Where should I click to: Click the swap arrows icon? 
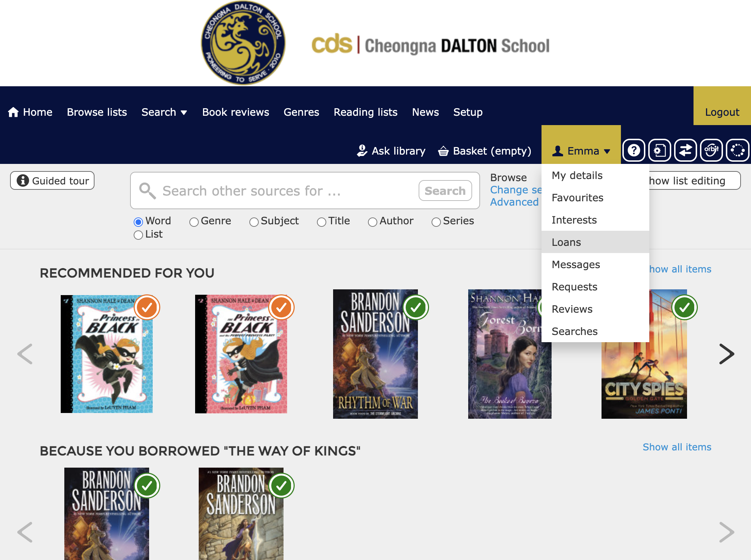686,150
